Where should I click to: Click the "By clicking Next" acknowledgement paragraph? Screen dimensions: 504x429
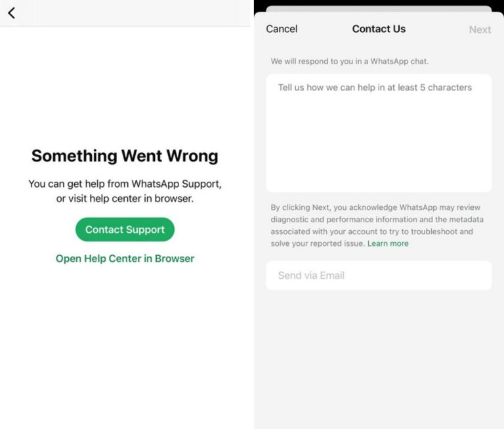click(x=371, y=225)
